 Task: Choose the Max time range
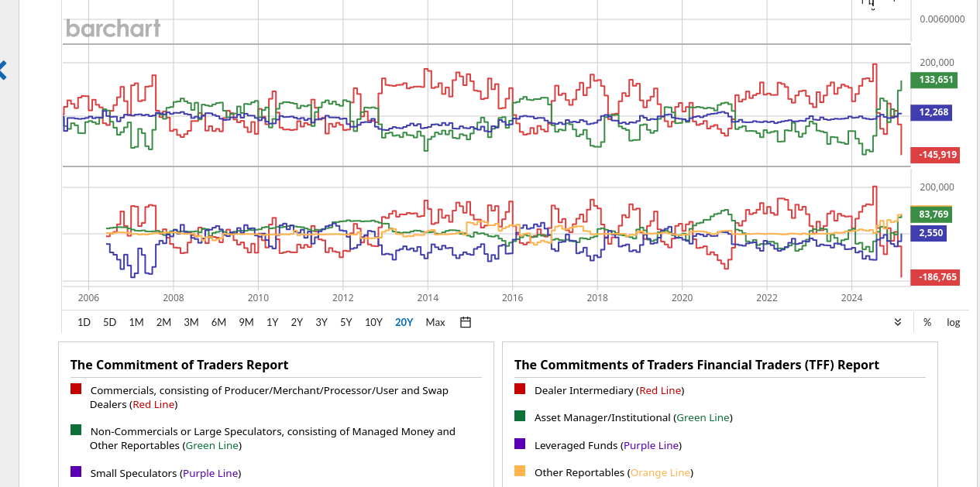tap(435, 322)
